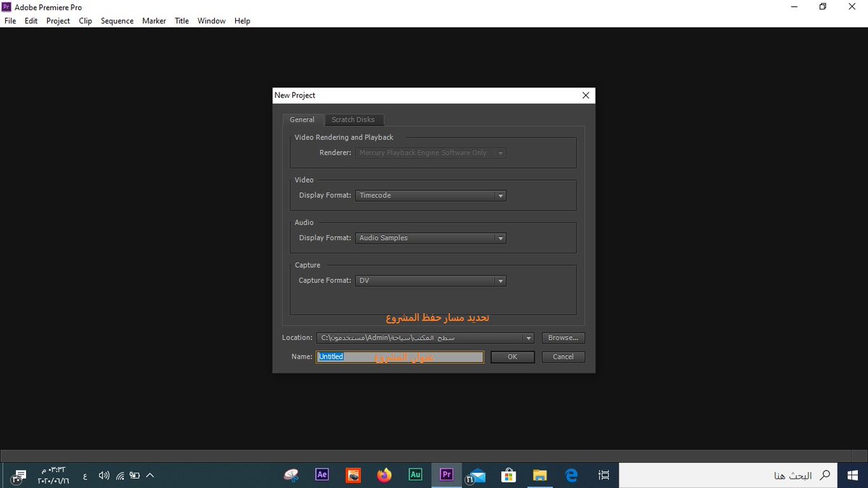Open Task View in the taskbar
The width and height of the screenshot is (868, 488).
click(x=603, y=475)
